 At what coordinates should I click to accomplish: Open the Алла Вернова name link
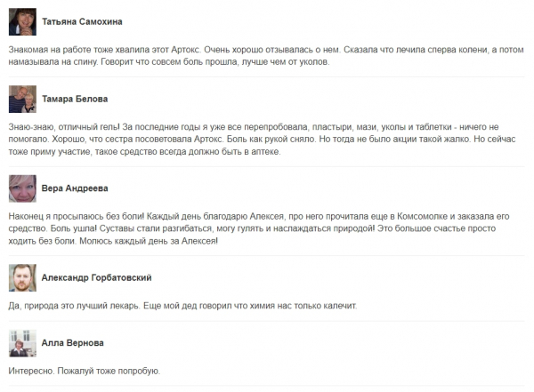pyautogui.click(x=73, y=342)
